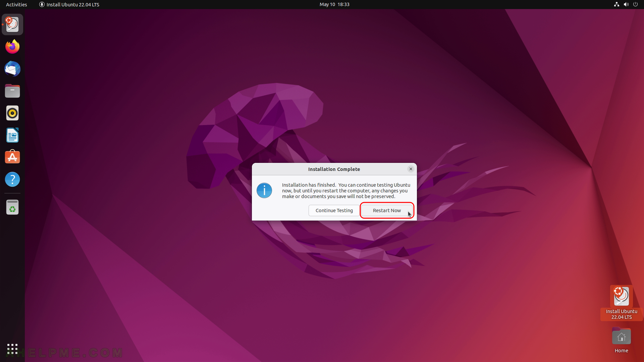Open the clock and calendar menu
This screenshot has height=362, width=644.
point(334,4)
